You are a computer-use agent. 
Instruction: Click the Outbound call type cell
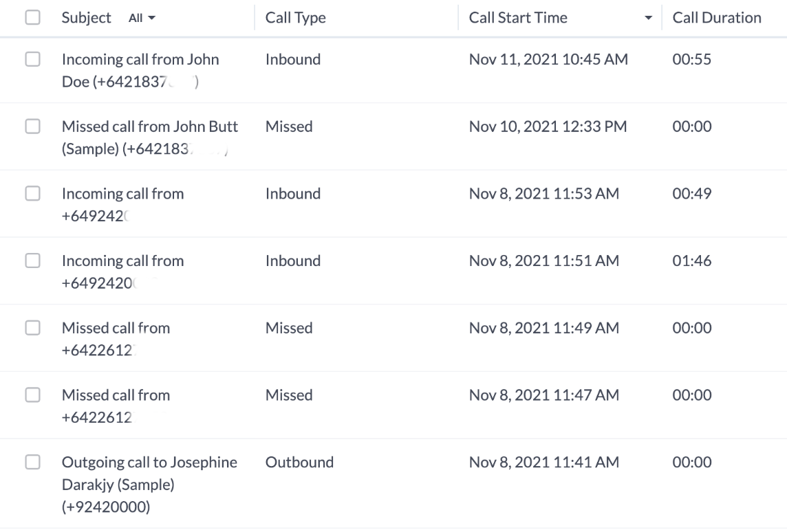[299, 463]
